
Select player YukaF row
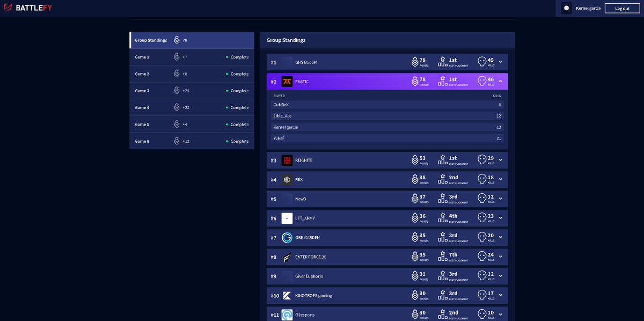tap(387, 138)
